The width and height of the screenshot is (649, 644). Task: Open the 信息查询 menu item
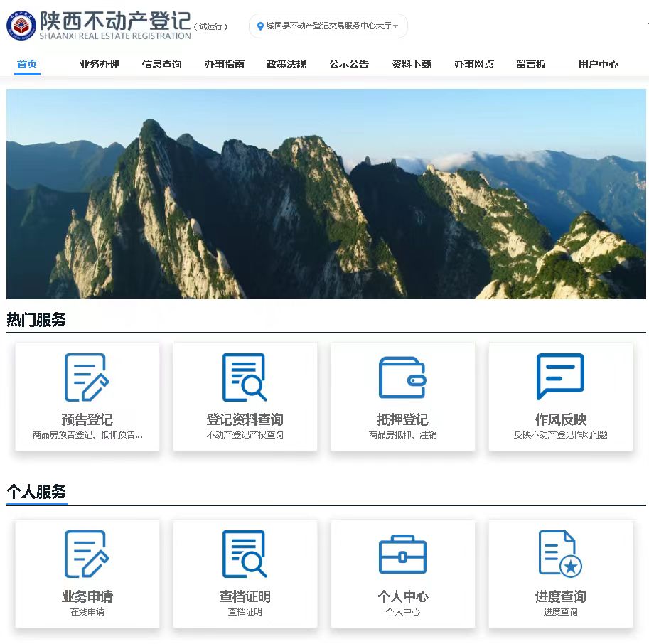coord(162,64)
